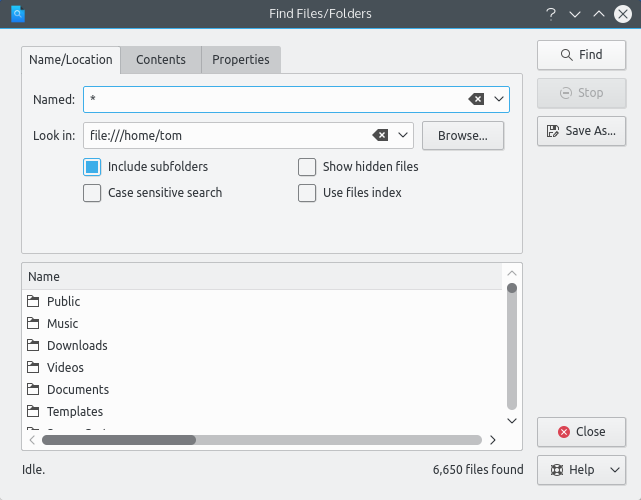
Task: Tick the Use files index checkbox
Action: point(307,193)
